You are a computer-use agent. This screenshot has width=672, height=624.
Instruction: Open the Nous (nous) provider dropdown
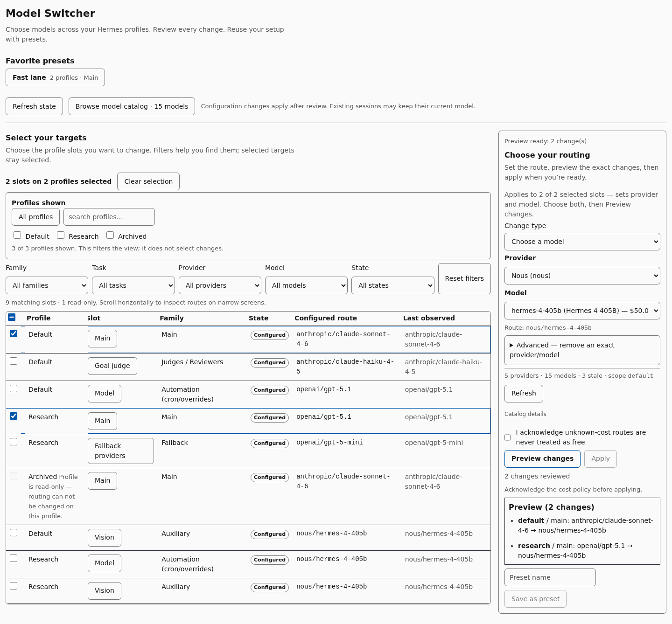click(x=582, y=276)
